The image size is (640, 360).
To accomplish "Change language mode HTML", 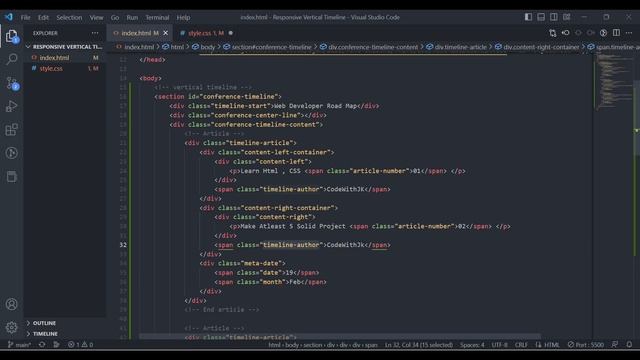I will pyautogui.click(x=552, y=344).
